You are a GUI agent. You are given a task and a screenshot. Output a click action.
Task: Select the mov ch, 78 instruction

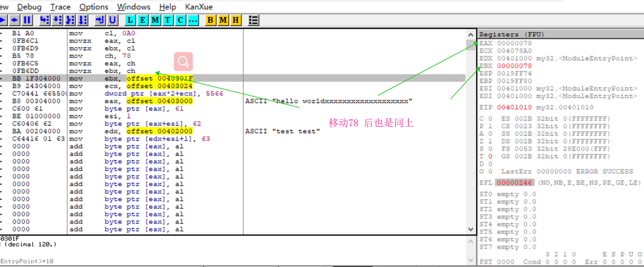pyautogui.click(x=100, y=56)
